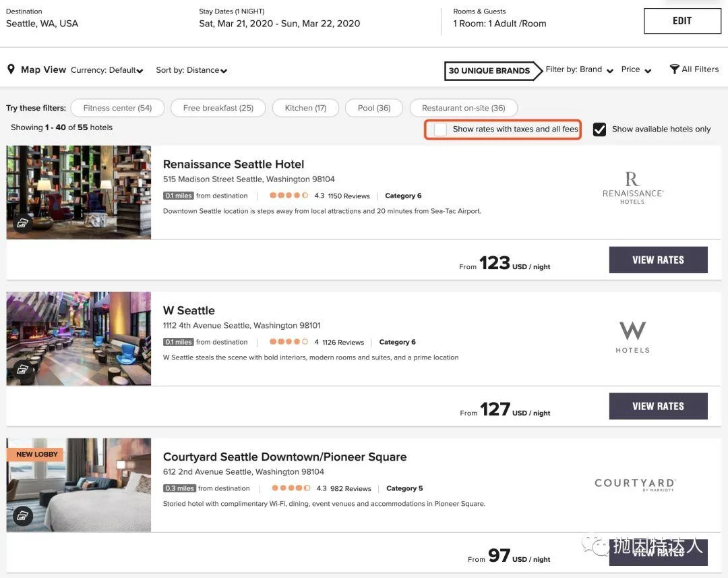This screenshot has width=728, height=578.
Task: Click the Map View pin icon
Action: point(11,69)
